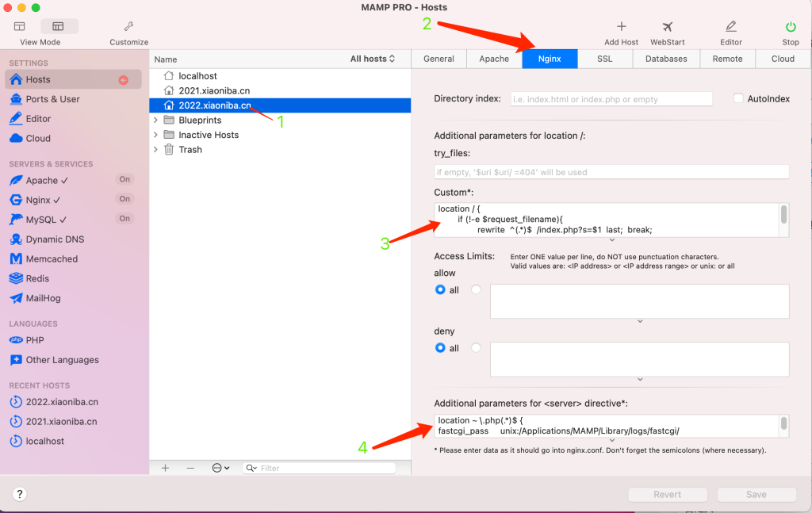
Task: Expand the Custom text box chevron
Action: [611, 240]
